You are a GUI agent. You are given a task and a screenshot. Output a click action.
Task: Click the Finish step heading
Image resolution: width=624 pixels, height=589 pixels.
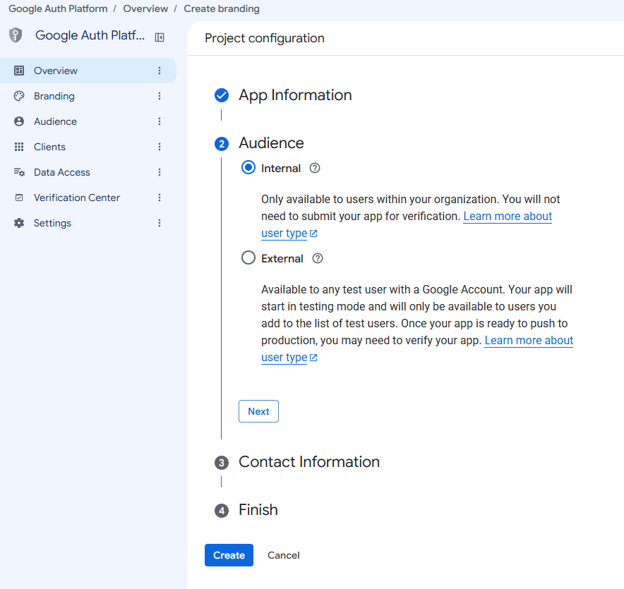click(x=258, y=510)
